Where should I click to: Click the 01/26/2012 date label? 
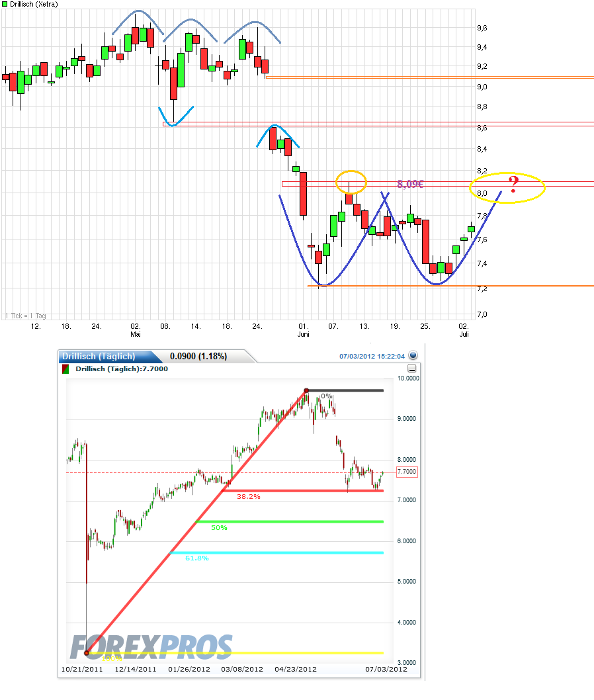coord(189,669)
